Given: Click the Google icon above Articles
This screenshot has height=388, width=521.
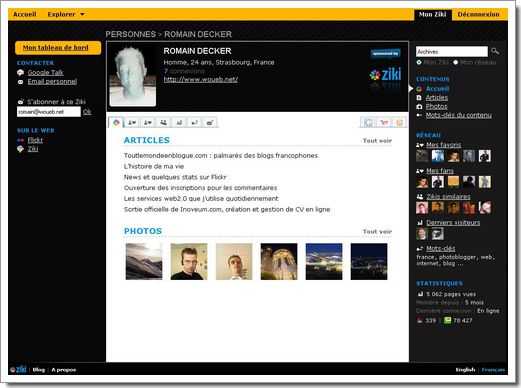Looking at the screenshot, I should pos(368,123).
